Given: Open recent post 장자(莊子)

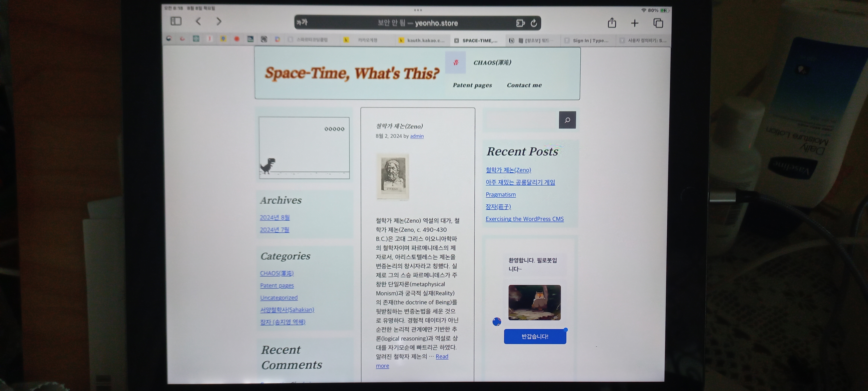Looking at the screenshot, I should [498, 206].
